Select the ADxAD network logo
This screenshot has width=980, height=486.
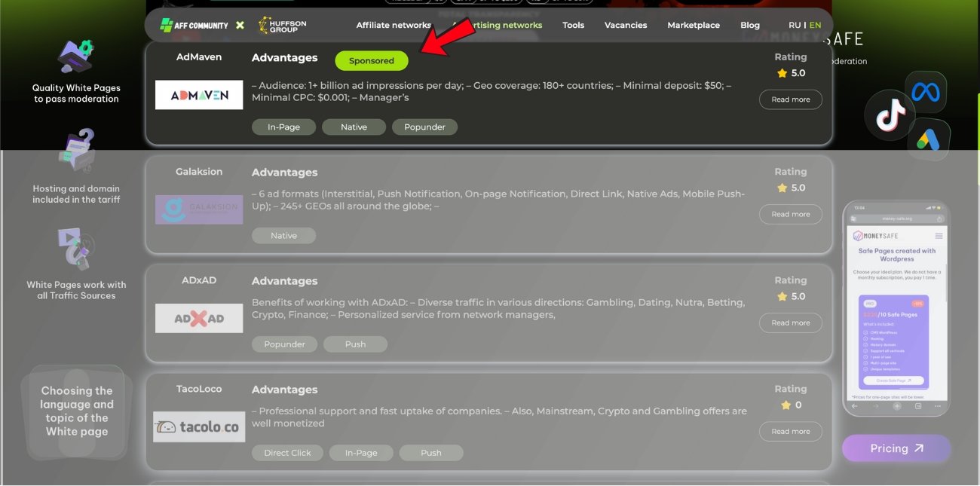198,318
